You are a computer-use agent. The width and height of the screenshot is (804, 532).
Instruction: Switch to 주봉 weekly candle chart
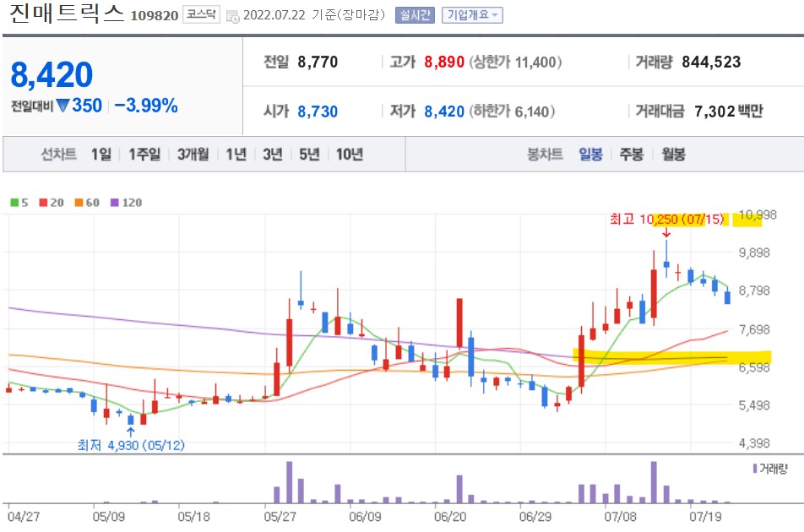pyautogui.click(x=631, y=154)
